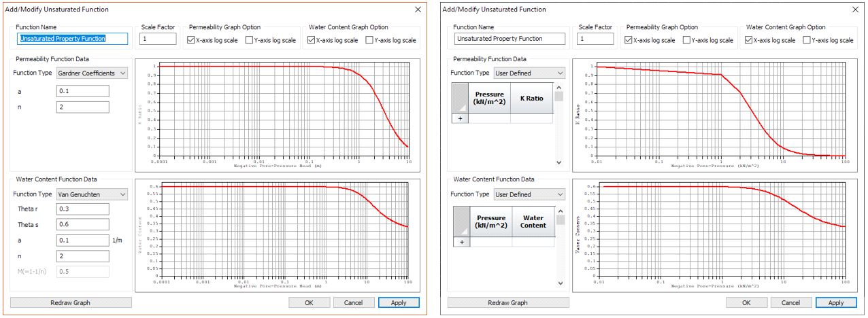The height and width of the screenshot is (318, 868).
Task: Close the dialog containing the Gardner Coefficients function
Action: pos(418,10)
